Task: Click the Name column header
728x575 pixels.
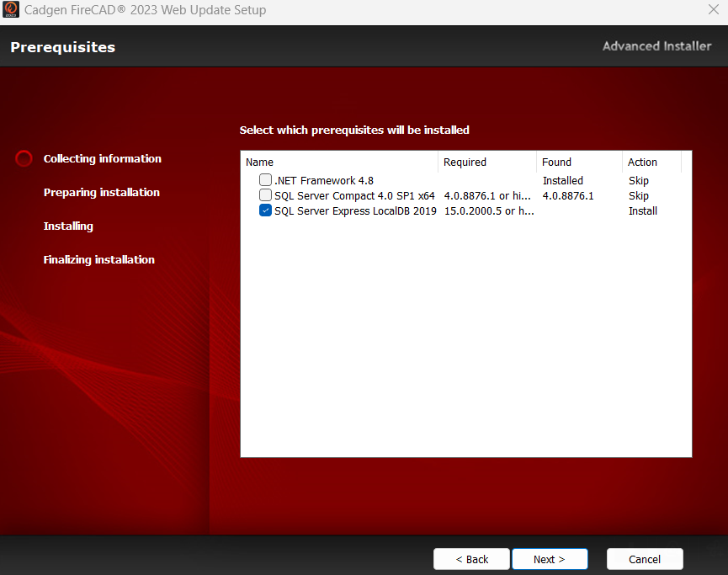Action: pos(339,162)
